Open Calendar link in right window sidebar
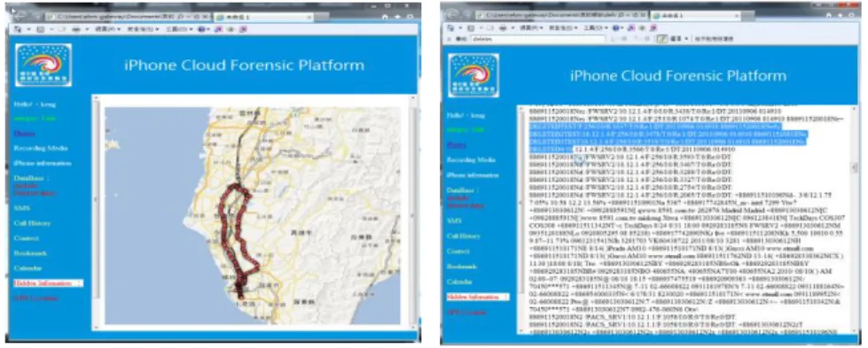This screenshot has height=348, width=868. [x=460, y=282]
